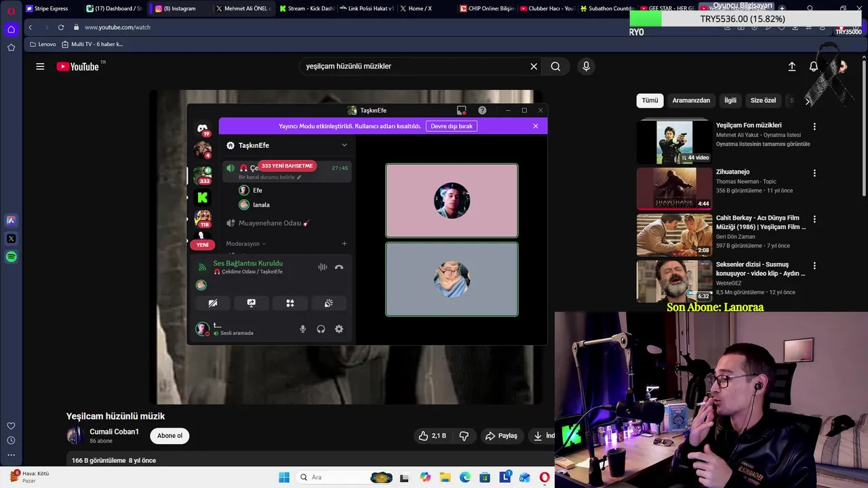Disconnect from voice with hang-up icon

[x=339, y=267]
